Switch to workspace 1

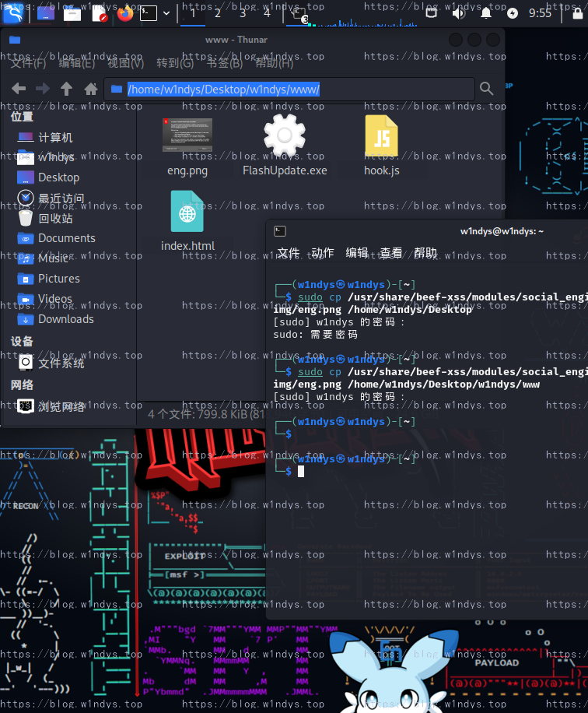[193, 13]
